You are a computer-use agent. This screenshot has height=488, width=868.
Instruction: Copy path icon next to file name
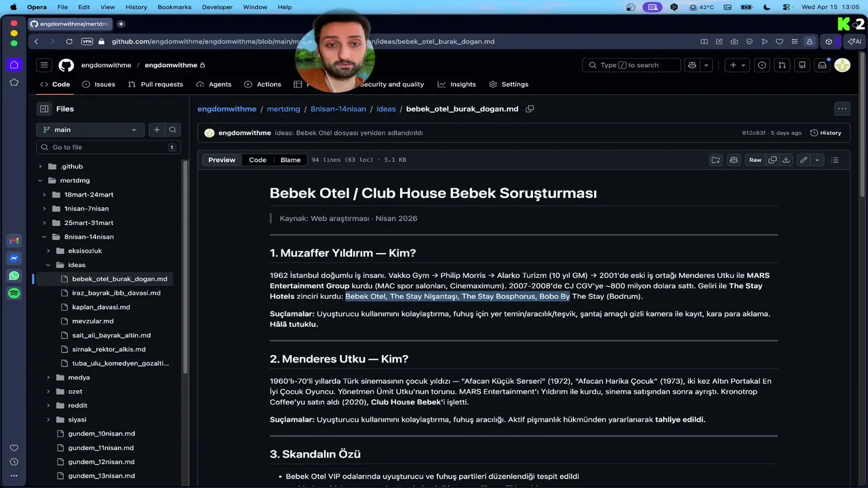coord(530,108)
